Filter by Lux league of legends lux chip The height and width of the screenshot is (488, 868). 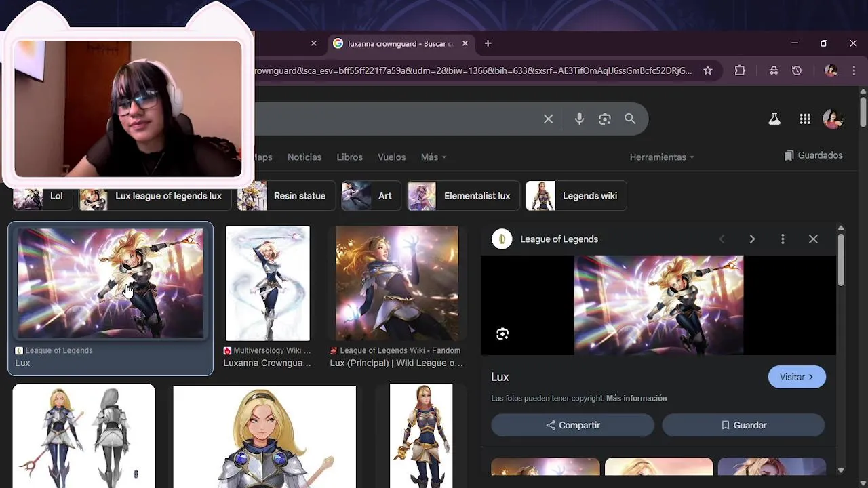click(x=155, y=196)
